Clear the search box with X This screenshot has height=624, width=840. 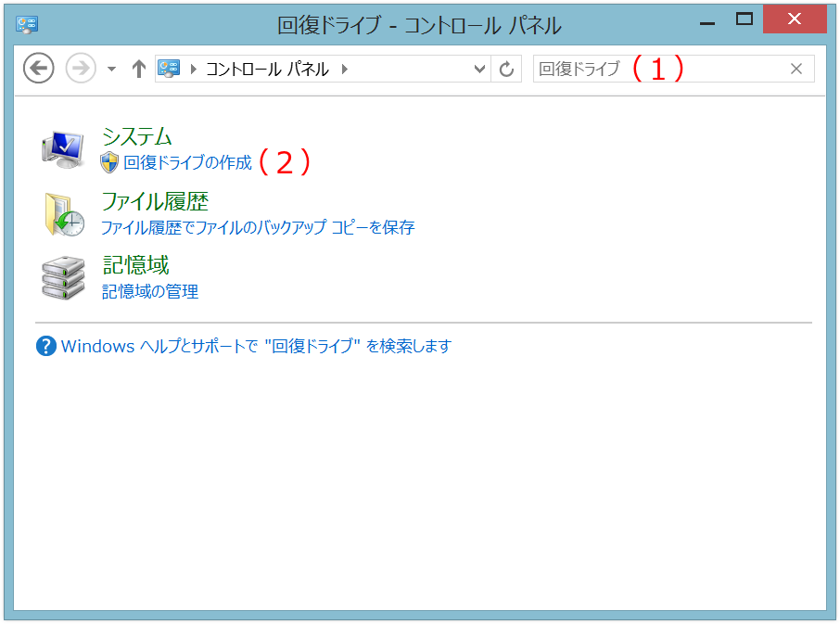point(796,69)
